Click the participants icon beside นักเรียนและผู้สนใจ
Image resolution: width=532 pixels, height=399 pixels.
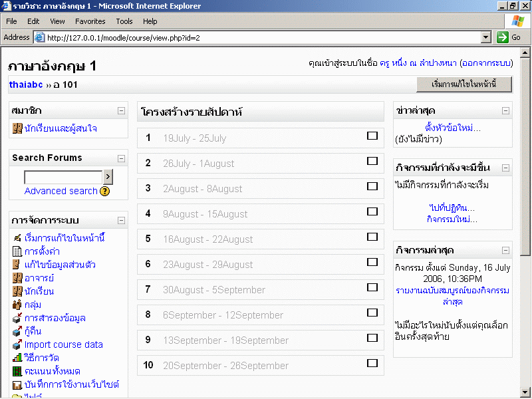[x=17, y=128]
